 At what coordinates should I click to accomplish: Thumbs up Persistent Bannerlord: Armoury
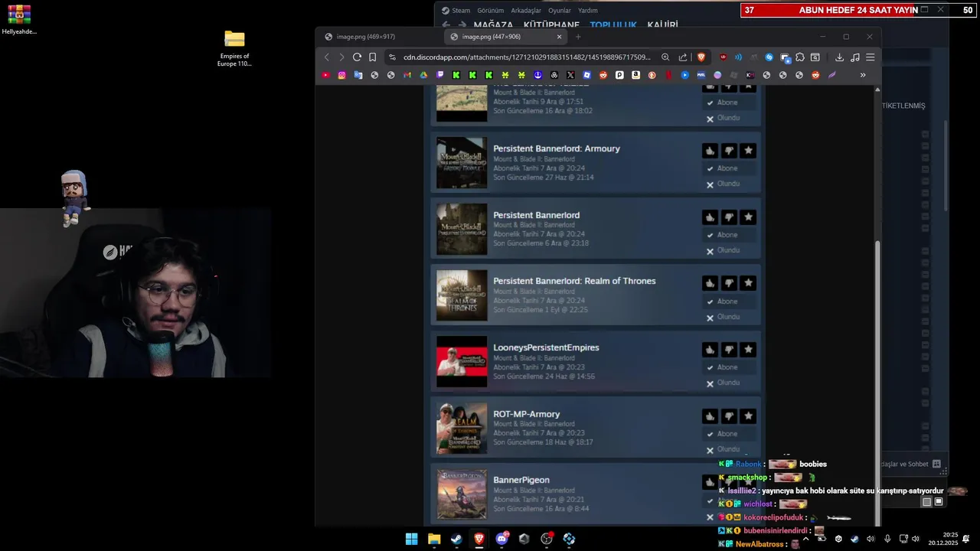tap(710, 152)
